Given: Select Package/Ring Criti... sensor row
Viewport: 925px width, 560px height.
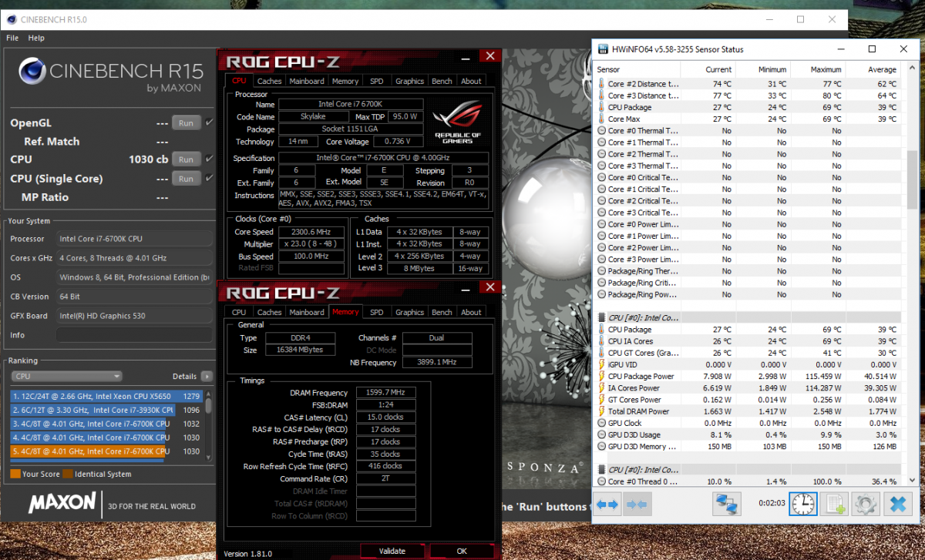Looking at the screenshot, I should pos(749,283).
